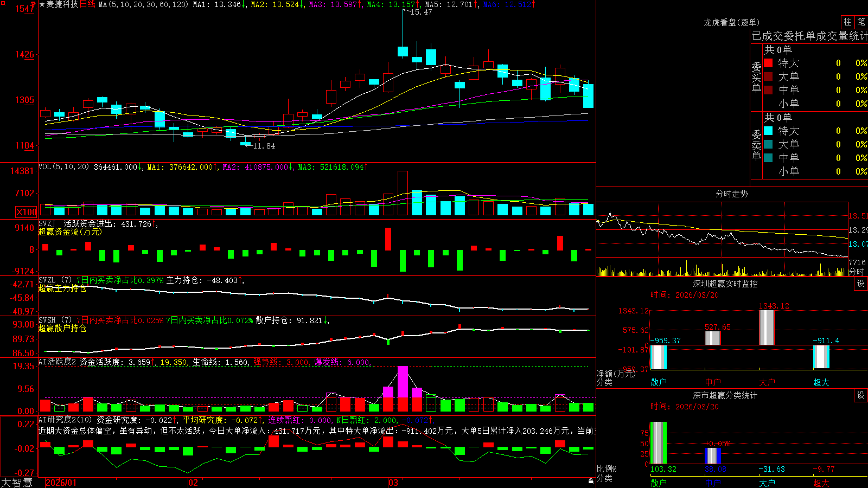Click the cyan 特大 sell-order color swatch
The width and height of the screenshot is (868, 488).
[x=768, y=131]
